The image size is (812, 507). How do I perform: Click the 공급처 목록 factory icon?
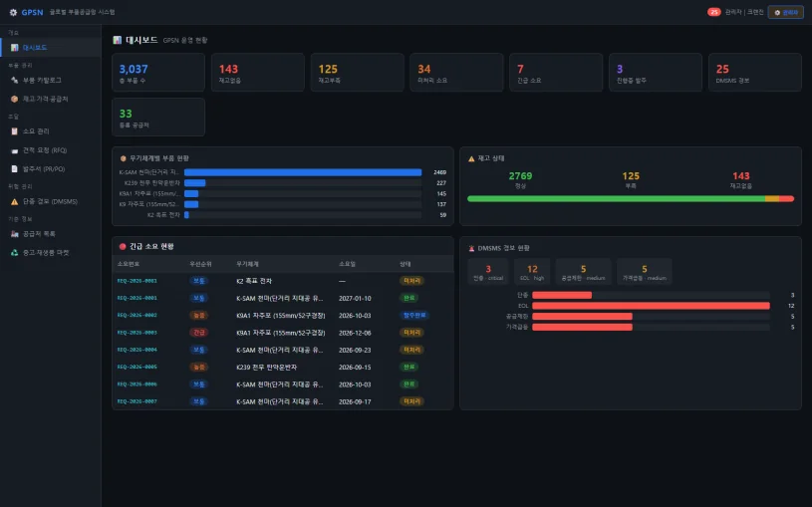(x=15, y=234)
